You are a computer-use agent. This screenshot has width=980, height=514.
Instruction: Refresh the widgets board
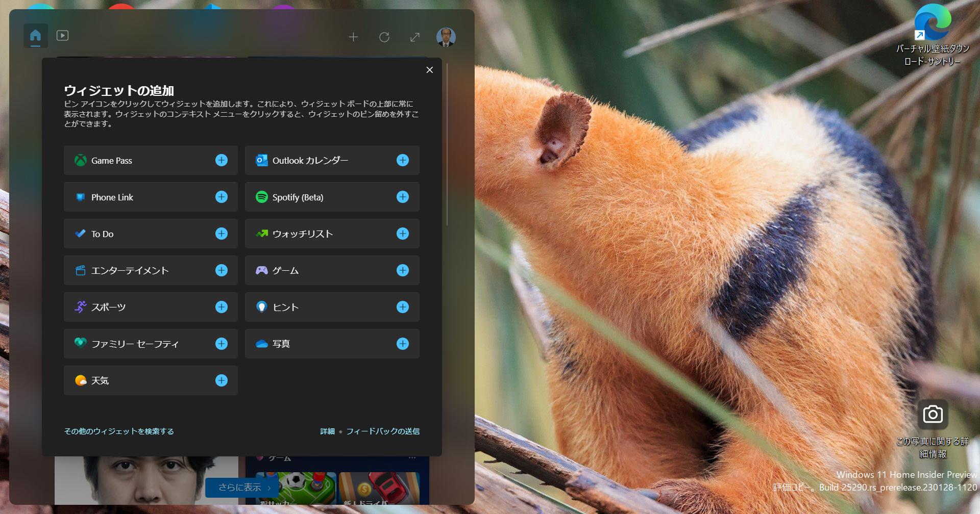(x=384, y=37)
